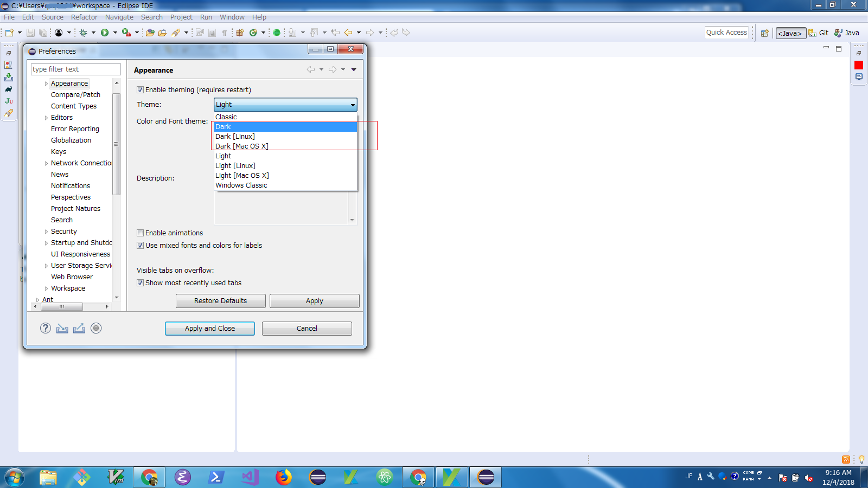
Task: Choose the Windows Classic theme option
Action: tap(285, 185)
